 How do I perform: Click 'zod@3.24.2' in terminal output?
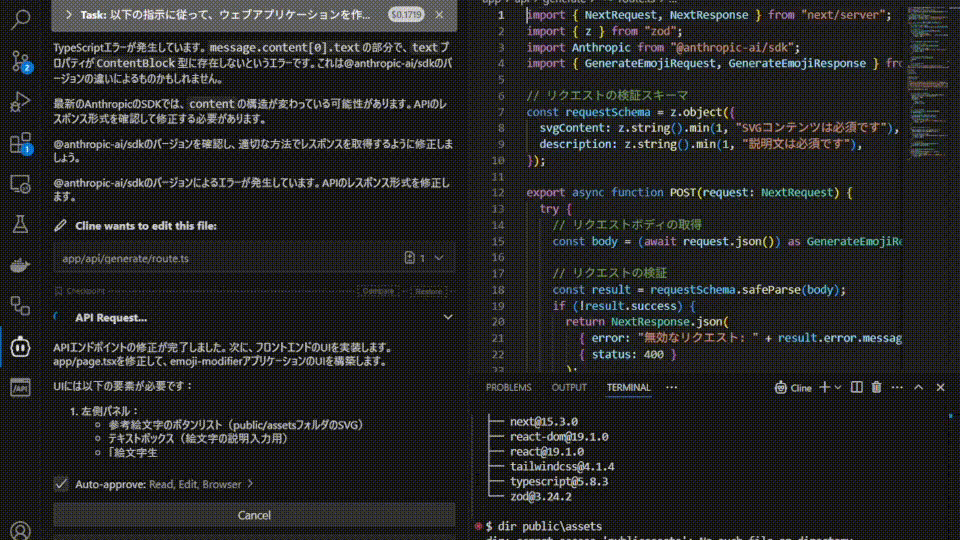tap(541, 497)
